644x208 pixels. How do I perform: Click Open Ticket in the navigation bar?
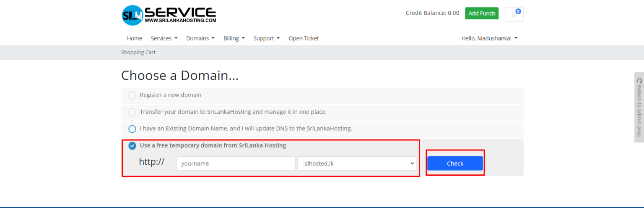point(304,38)
